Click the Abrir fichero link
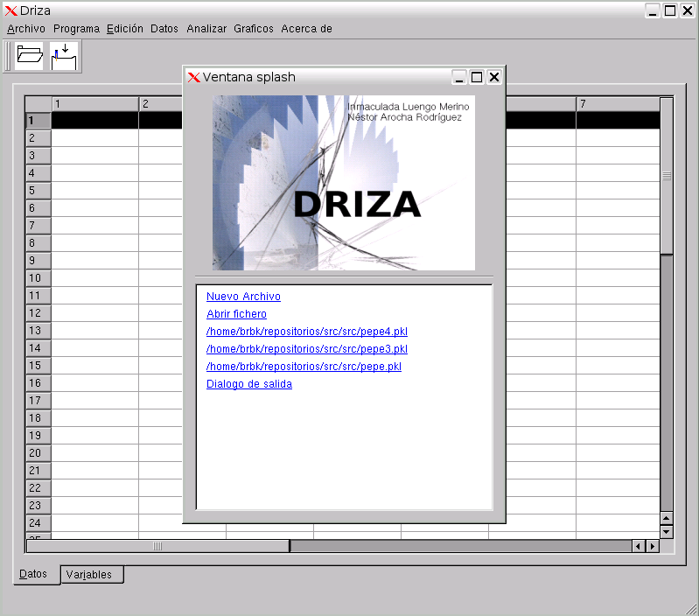The height and width of the screenshot is (616, 699). [236, 314]
